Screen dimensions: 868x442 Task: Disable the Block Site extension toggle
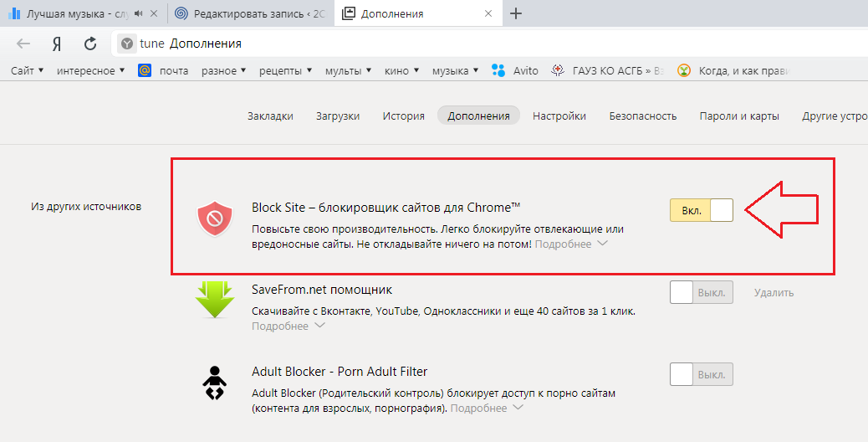tap(701, 210)
